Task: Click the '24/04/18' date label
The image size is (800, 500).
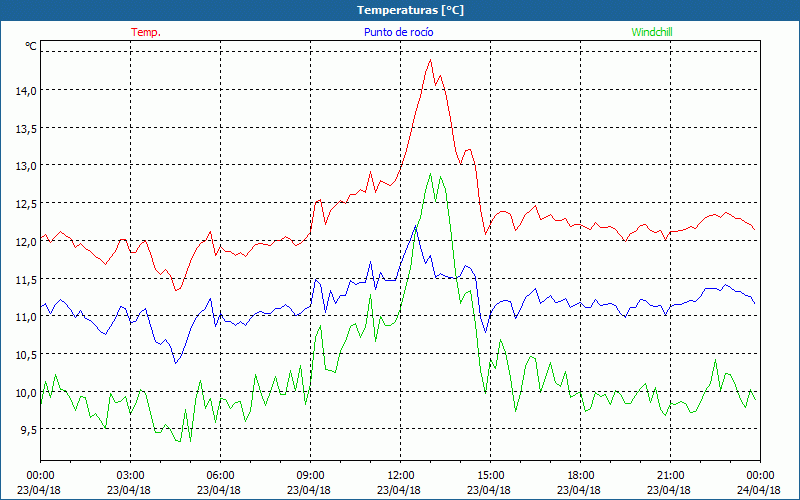Action: [759, 490]
